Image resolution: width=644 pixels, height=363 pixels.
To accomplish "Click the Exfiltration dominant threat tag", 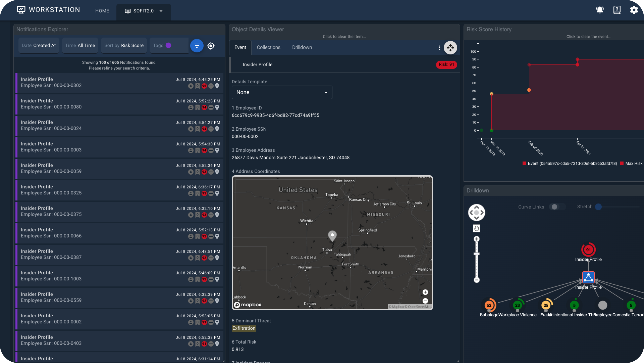I will tap(244, 328).
